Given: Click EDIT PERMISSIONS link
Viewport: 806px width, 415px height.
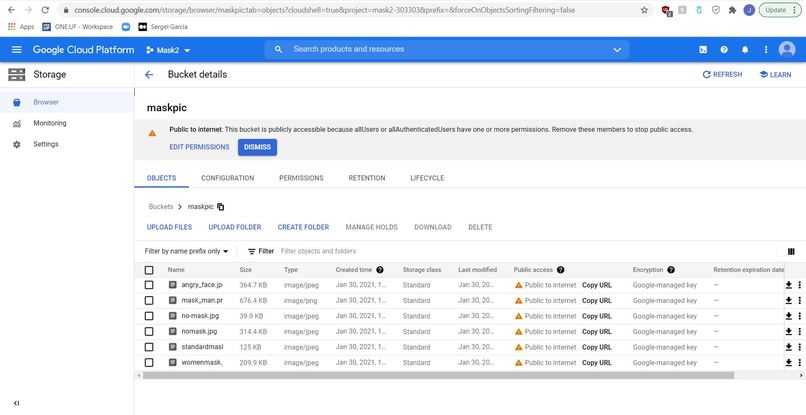Looking at the screenshot, I should pos(199,147).
